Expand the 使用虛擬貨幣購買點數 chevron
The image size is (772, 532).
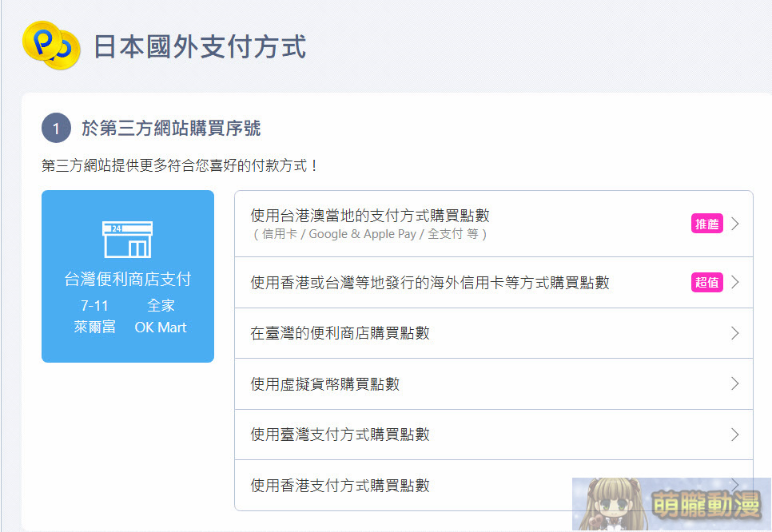[735, 384]
